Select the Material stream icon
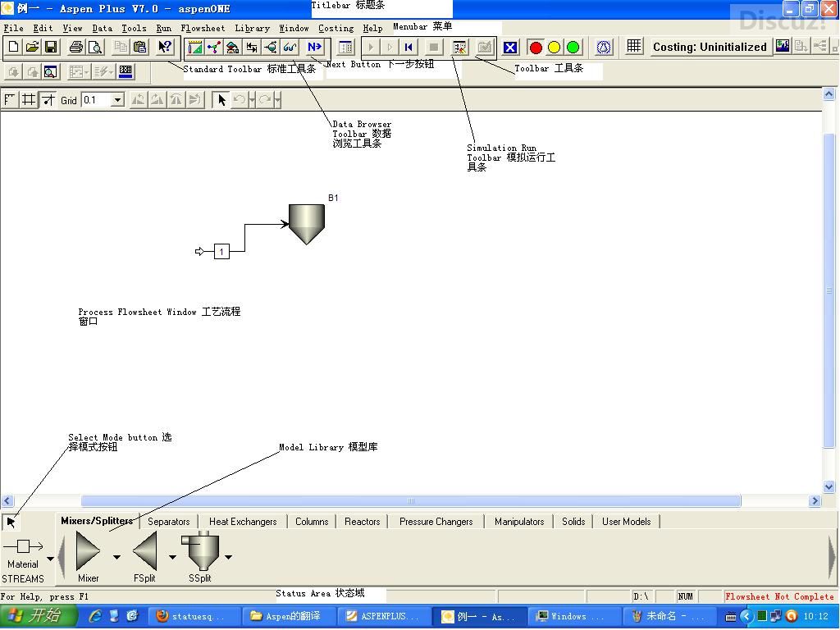The width and height of the screenshot is (840, 630). (x=23, y=546)
